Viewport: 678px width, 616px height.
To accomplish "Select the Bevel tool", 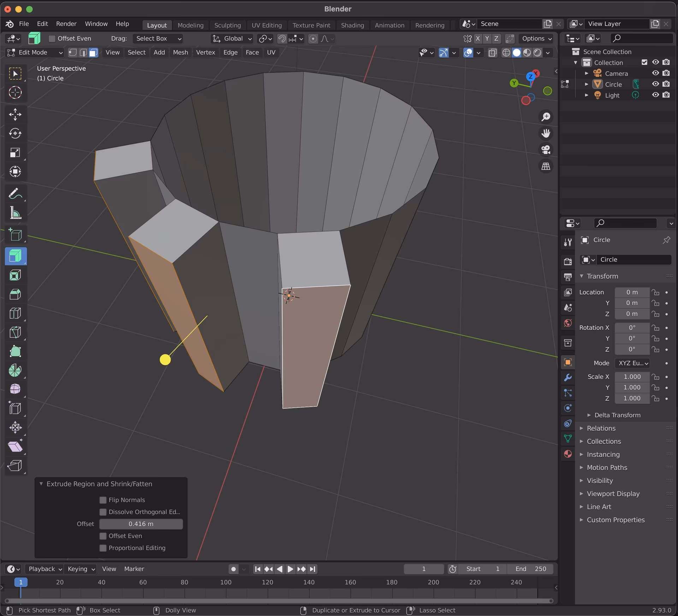I will pyautogui.click(x=15, y=294).
